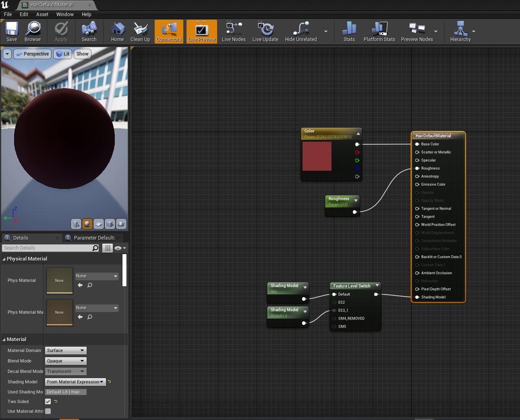The image size is (520, 420).
Task: Open the Window menu
Action: point(65,14)
